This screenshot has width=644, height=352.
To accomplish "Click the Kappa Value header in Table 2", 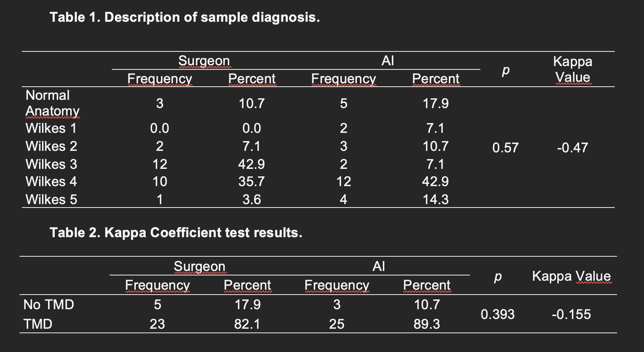I will coord(571,276).
